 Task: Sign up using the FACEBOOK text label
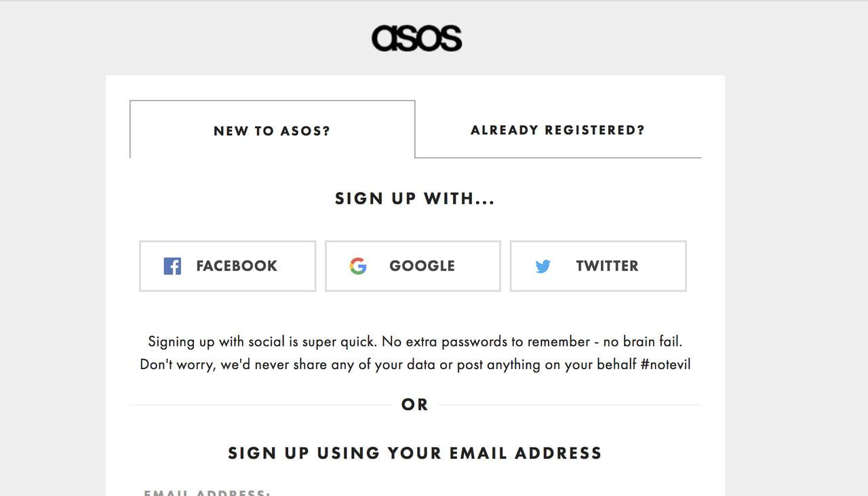pyautogui.click(x=237, y=266)
